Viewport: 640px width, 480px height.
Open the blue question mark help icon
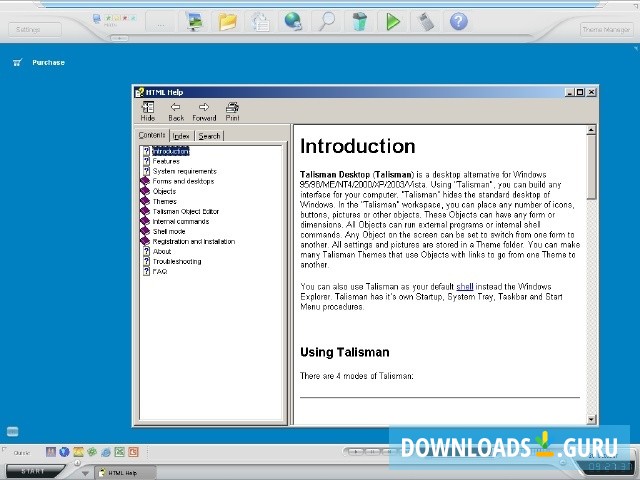pyautogui.click(x=458, y=21)
